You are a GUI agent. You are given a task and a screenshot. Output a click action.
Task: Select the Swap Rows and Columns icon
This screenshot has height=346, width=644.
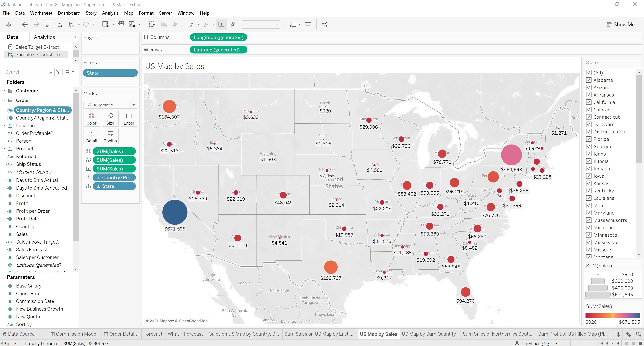152,24
